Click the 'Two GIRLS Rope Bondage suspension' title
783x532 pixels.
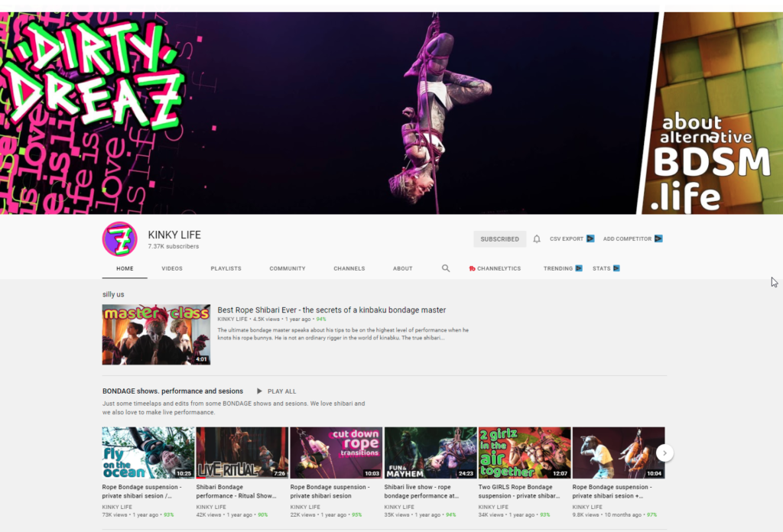tap(519, 491)
